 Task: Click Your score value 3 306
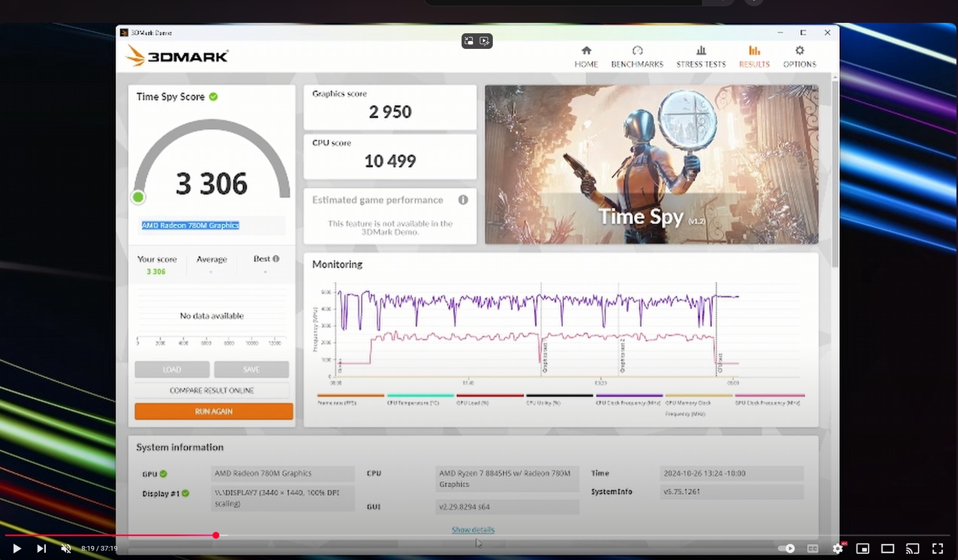tap(156, 271)
